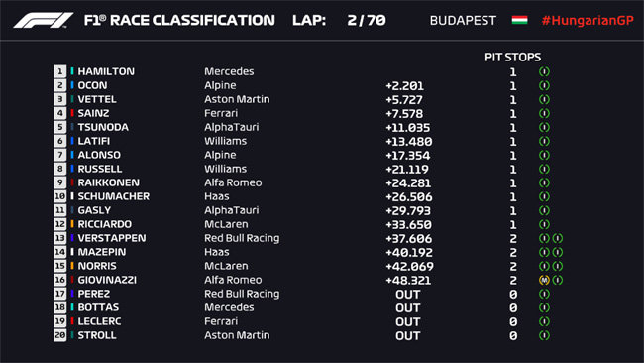Select the position 1 number box

click(60, 71)
